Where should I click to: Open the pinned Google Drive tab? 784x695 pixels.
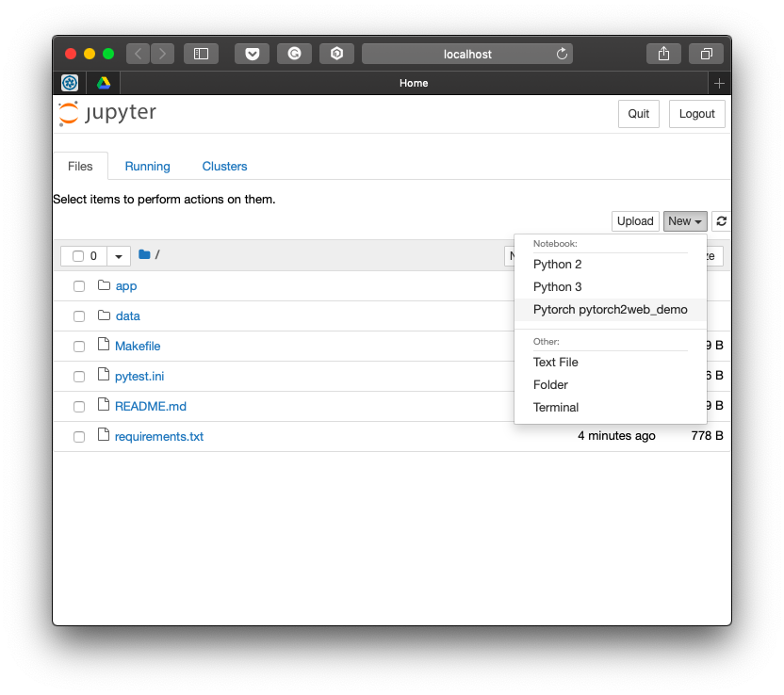[x=104, y=83]
